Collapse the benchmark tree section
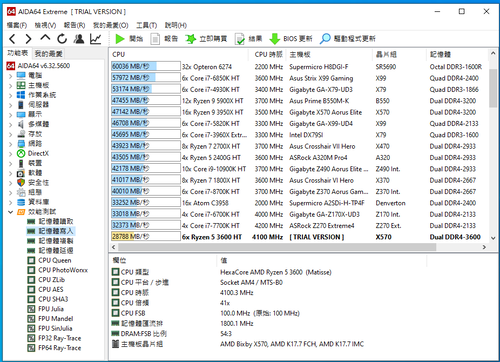Screen dimensions: 500x362 (10, 212)
